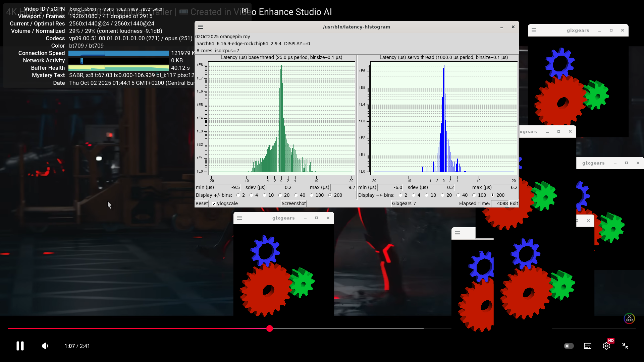This screenshot has height=362, width=644.
Task: Open the HD settings gear
Action: (606, 346)
